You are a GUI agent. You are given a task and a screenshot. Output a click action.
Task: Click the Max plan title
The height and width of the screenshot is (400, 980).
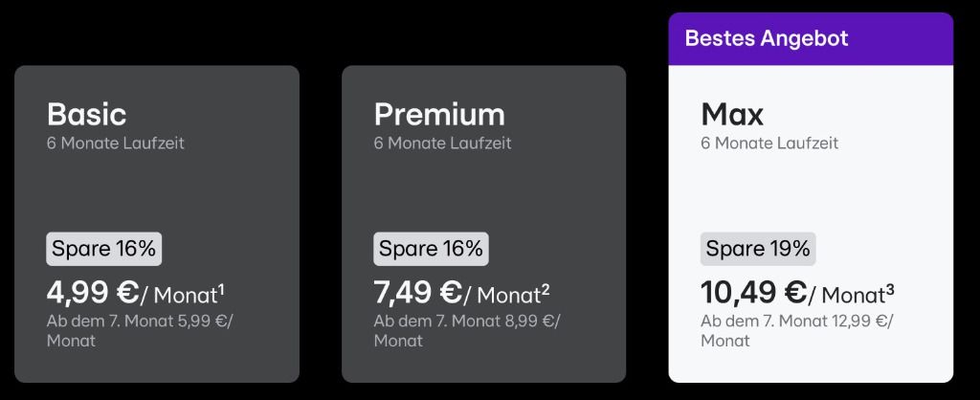tap(732, 115)
